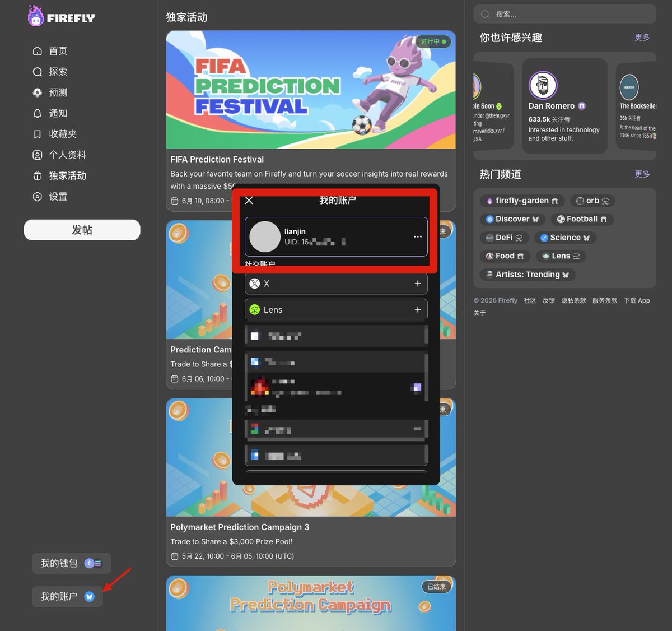
Task: Click 社区 footer link
Action: click(x=530, y=300)
